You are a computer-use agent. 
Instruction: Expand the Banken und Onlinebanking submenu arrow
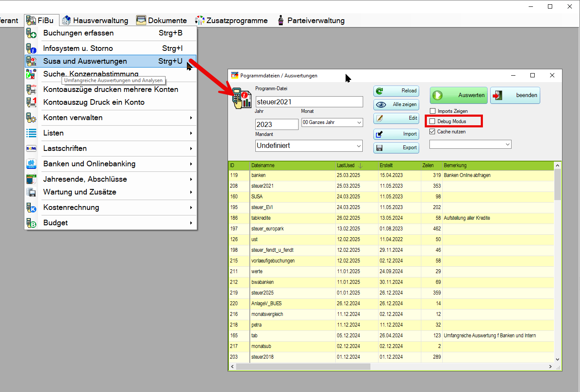click(191, 164)
